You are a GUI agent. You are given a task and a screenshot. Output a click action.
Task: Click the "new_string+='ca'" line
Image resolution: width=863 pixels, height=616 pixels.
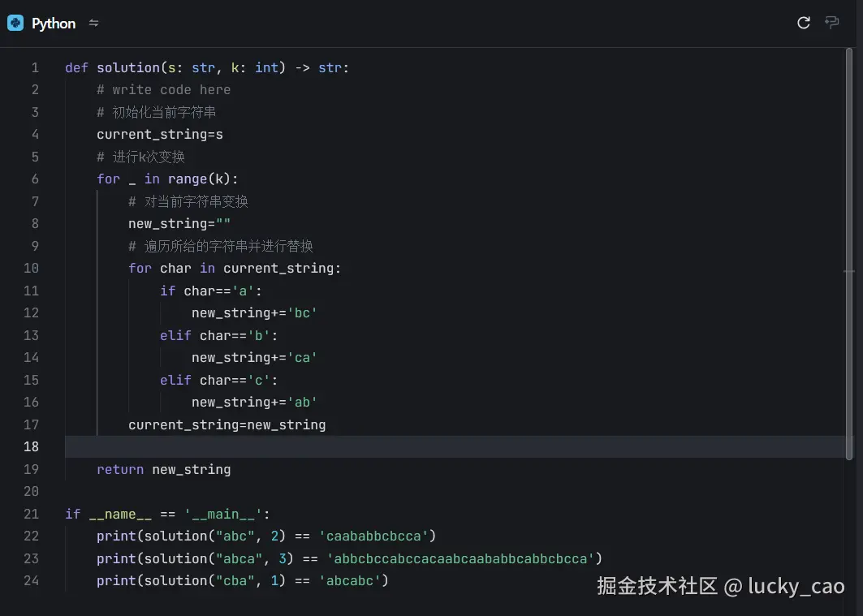click(x=254, y=357)
